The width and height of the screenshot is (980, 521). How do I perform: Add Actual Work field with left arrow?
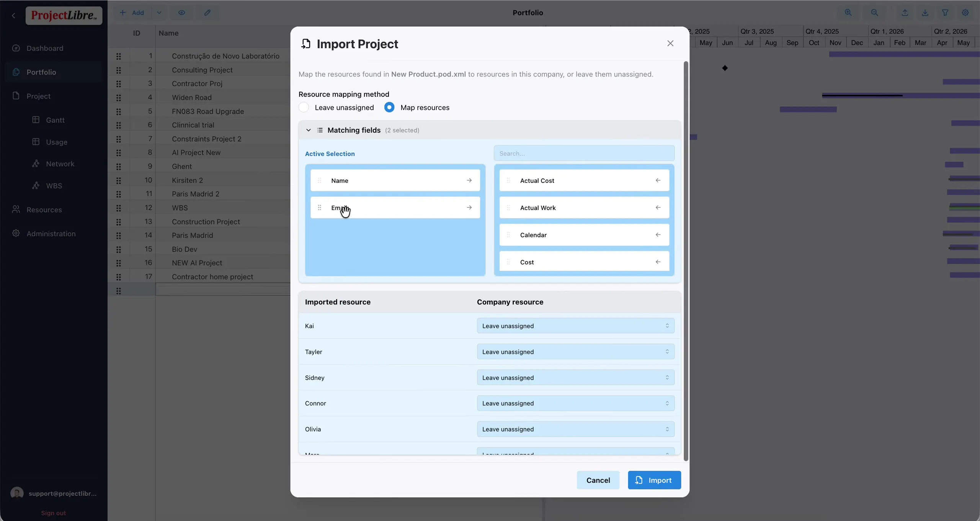(x=658, y=208)
